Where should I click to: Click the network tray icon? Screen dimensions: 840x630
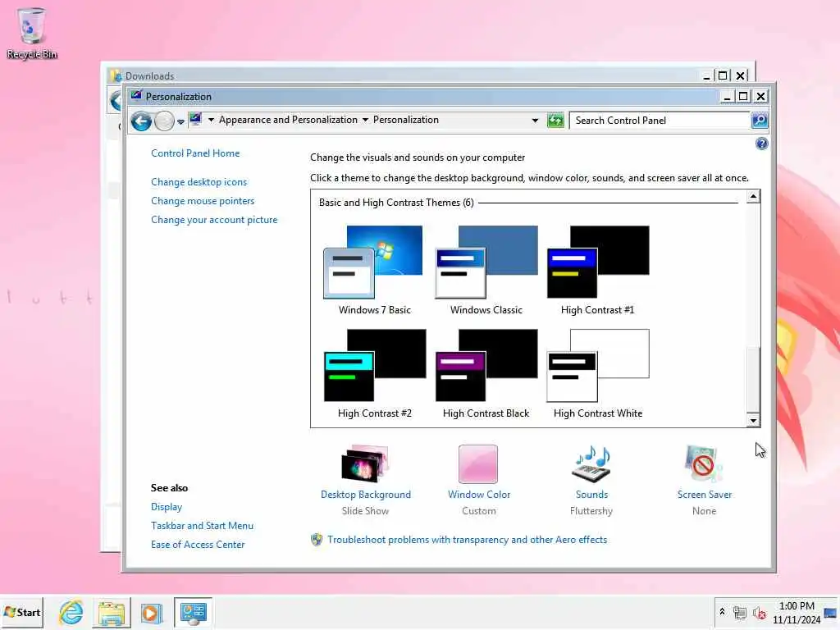740,613
